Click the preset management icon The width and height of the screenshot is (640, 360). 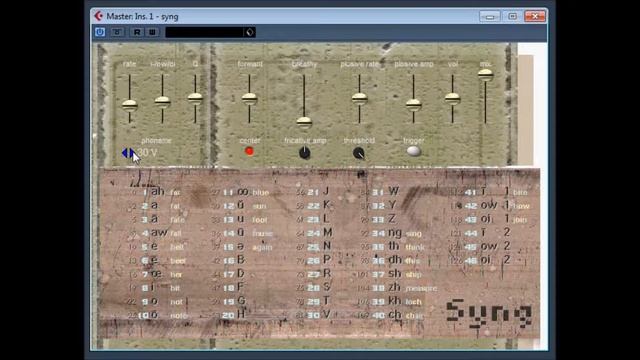(249, 32)
